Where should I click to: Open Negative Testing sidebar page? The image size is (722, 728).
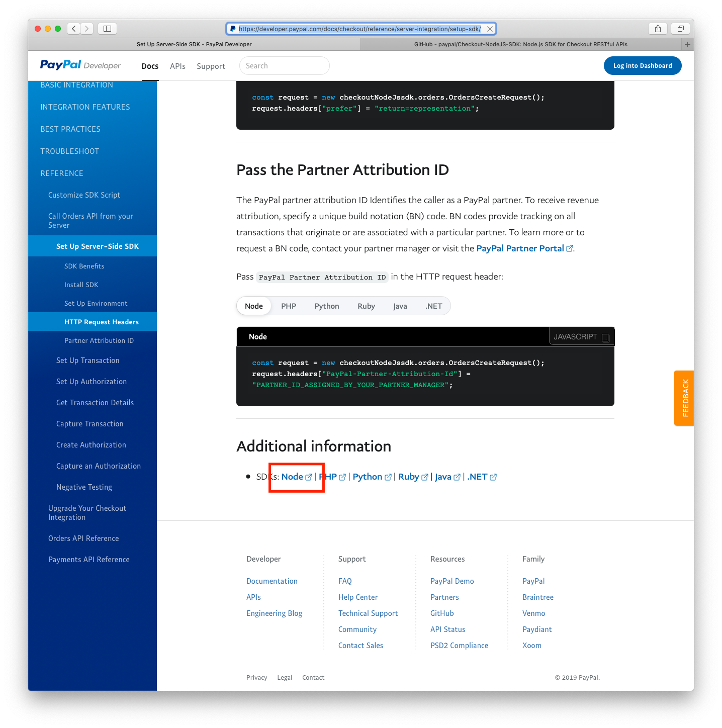(84, 487)
